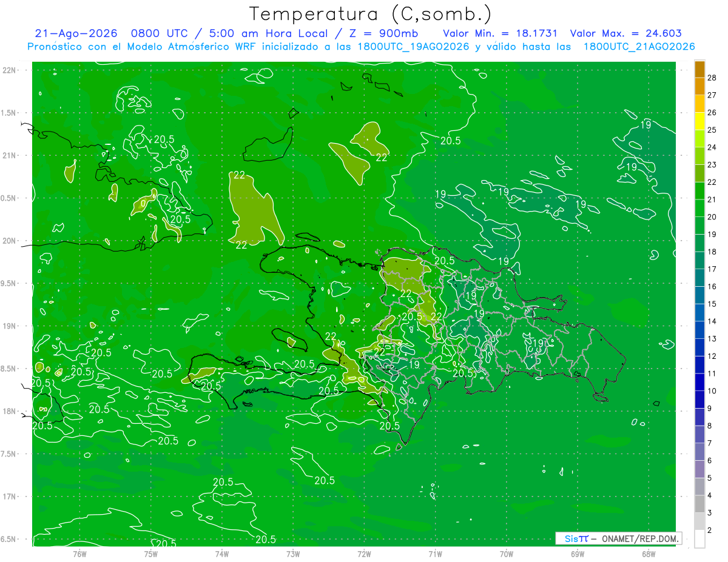
Task: Click the "2" label on the color scale
Action: click(x=710, y=530)
